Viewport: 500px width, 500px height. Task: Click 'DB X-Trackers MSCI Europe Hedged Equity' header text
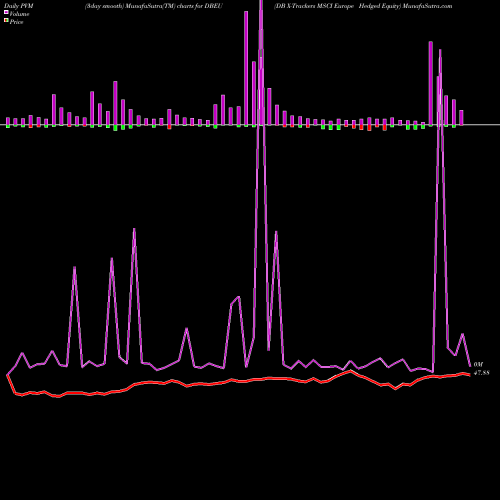click(x=337, y=6)
